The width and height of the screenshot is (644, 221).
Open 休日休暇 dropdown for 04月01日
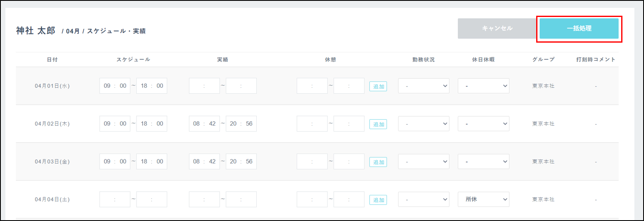coord(484,86)
